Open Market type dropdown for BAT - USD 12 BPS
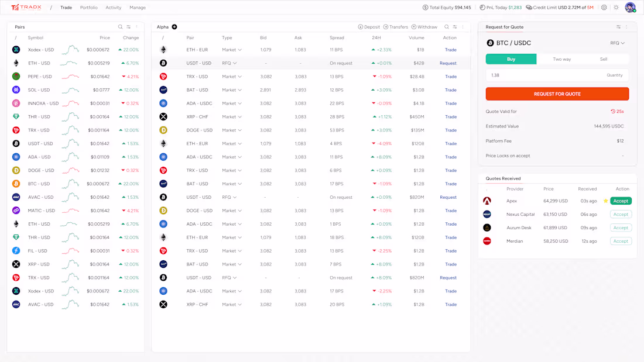The height and width of the screenshot is (362, 644). pyautogui.click(x=232, y=90)
